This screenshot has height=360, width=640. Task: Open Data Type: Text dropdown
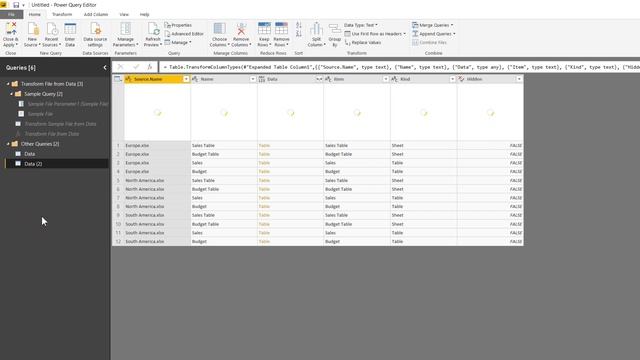click(361, 25)
